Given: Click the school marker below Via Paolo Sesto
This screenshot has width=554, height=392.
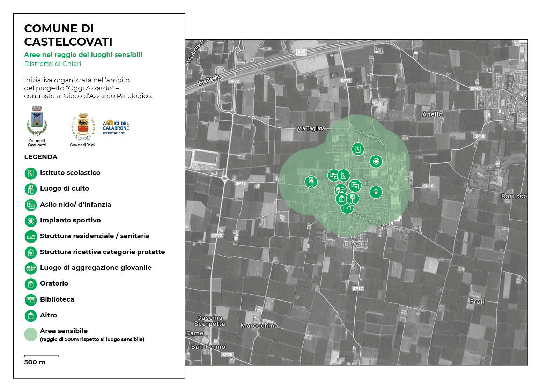Looking at the screenshot, I should tap(358, 149).
